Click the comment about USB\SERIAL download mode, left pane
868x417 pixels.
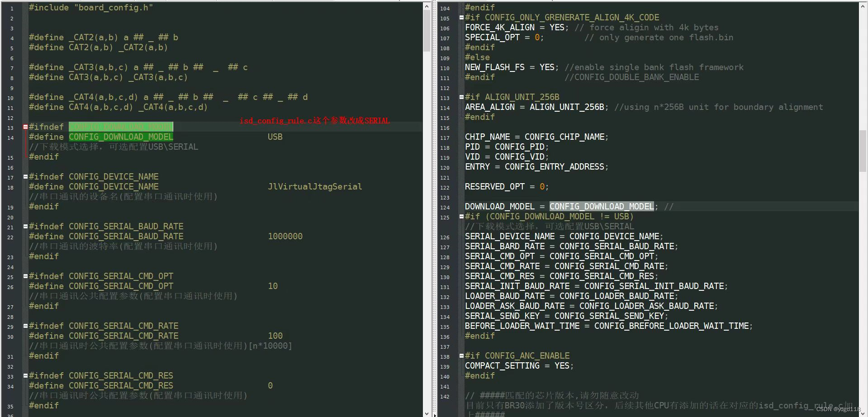pyautogui.click(x=114, y=147)
